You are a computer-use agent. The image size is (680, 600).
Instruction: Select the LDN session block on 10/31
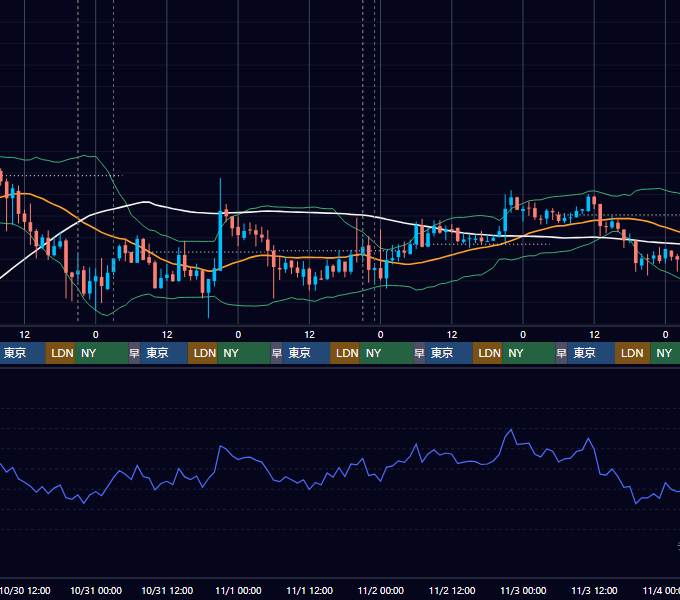point(203,353)
